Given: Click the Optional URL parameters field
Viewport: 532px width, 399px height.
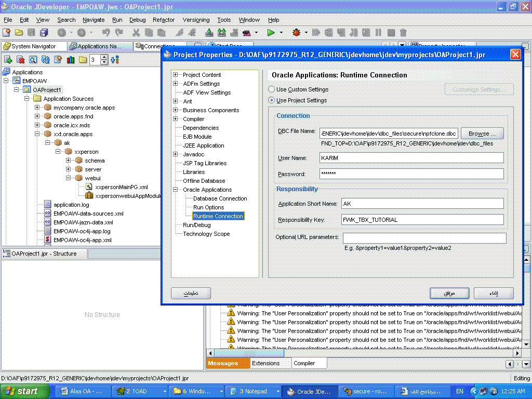Looking at the screenshot, I should click(424, 238).
